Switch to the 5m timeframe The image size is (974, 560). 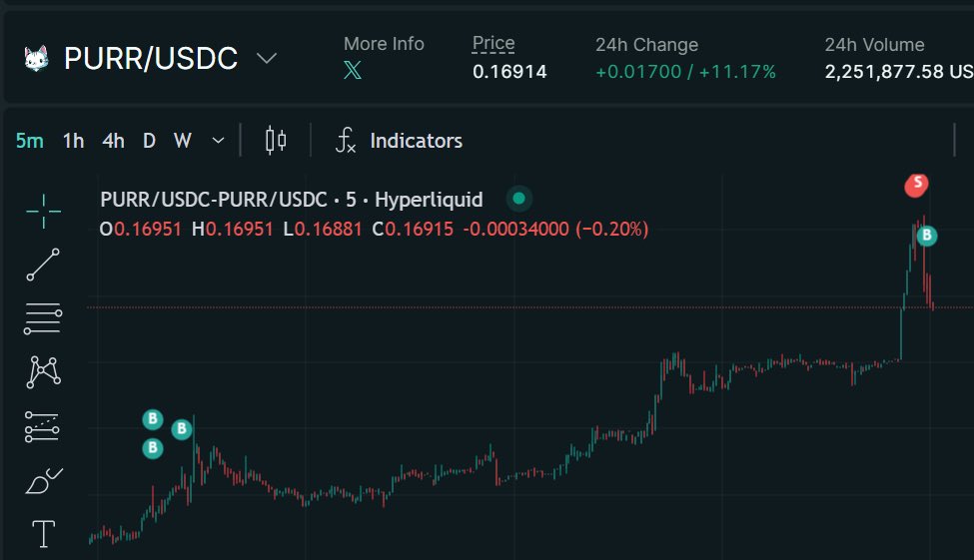tap(30, 141)
